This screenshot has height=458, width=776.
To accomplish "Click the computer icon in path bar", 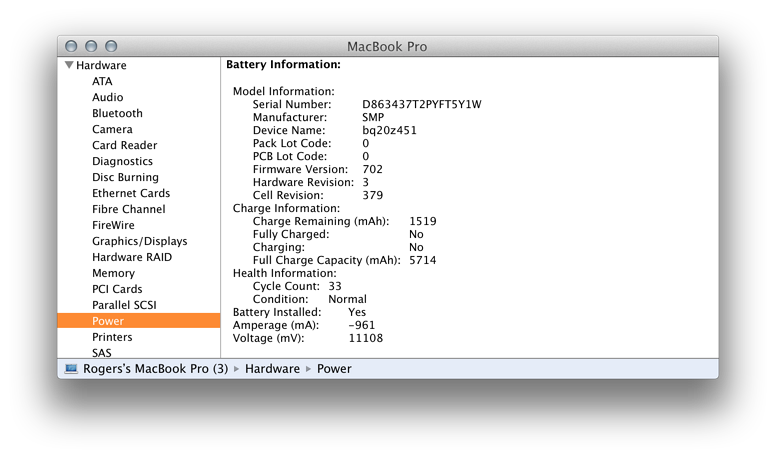I will click(71, 368).
